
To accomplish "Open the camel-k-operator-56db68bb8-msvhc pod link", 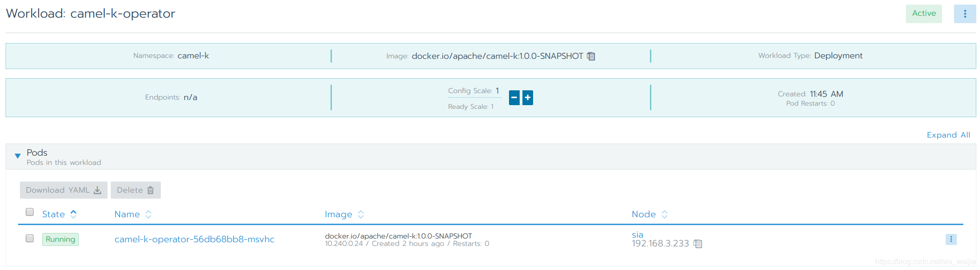I will [194, 239].
